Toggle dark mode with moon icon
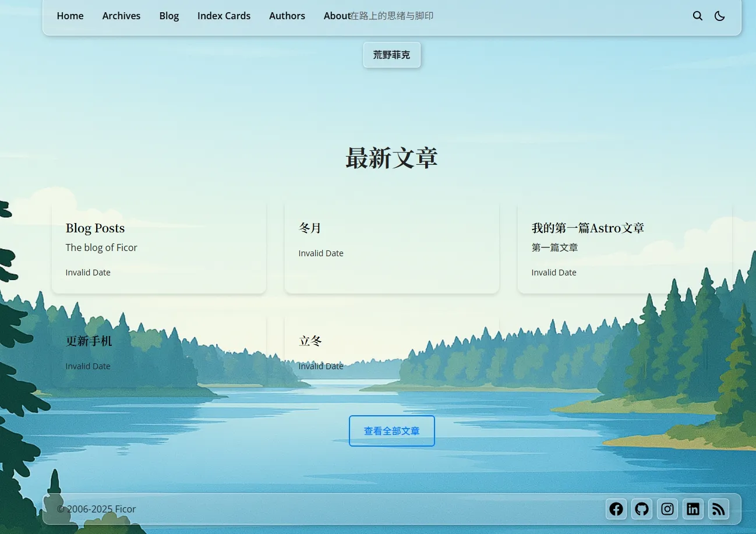756x534 pixels. tap(719, 16)
